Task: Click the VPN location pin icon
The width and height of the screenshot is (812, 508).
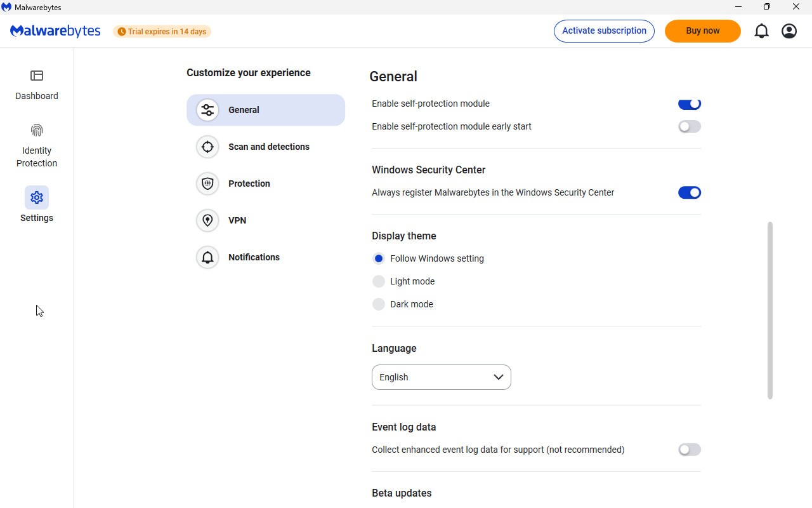Action: 207,220
